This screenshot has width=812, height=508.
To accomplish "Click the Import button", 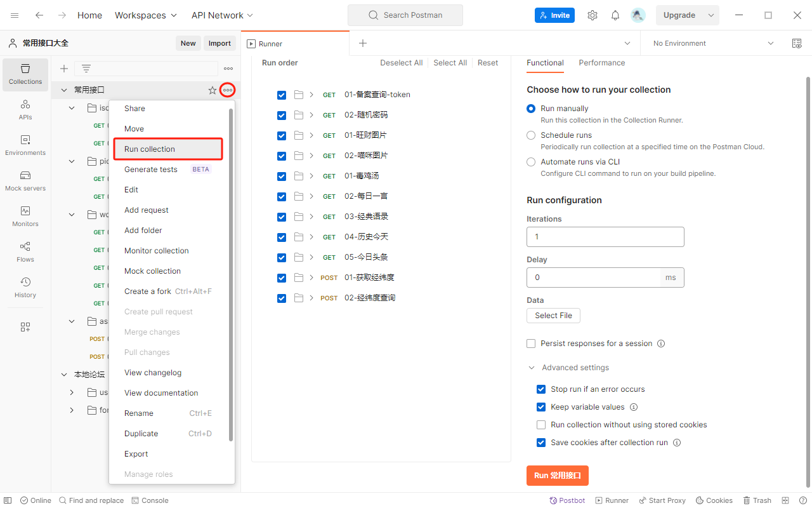I will point(219,43).
